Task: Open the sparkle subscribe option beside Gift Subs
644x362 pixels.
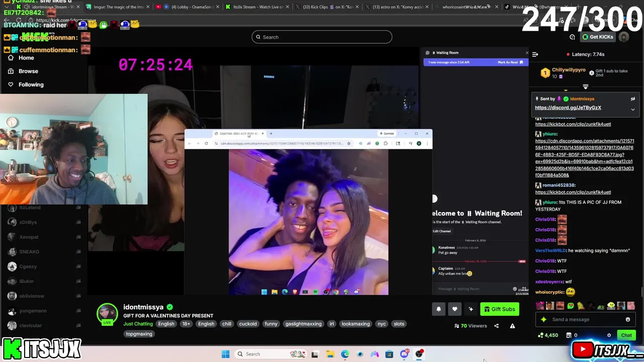Action: coord(471,309)
